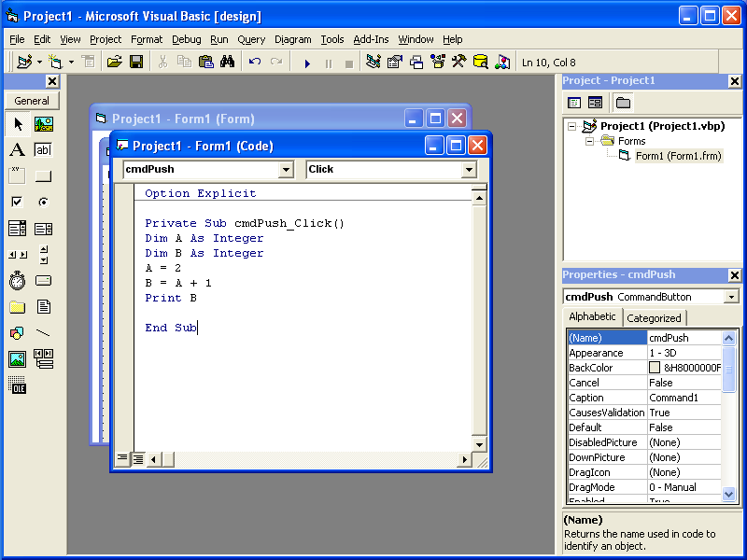
Task: Close the Toolbox panel
Action: (52, 81)
